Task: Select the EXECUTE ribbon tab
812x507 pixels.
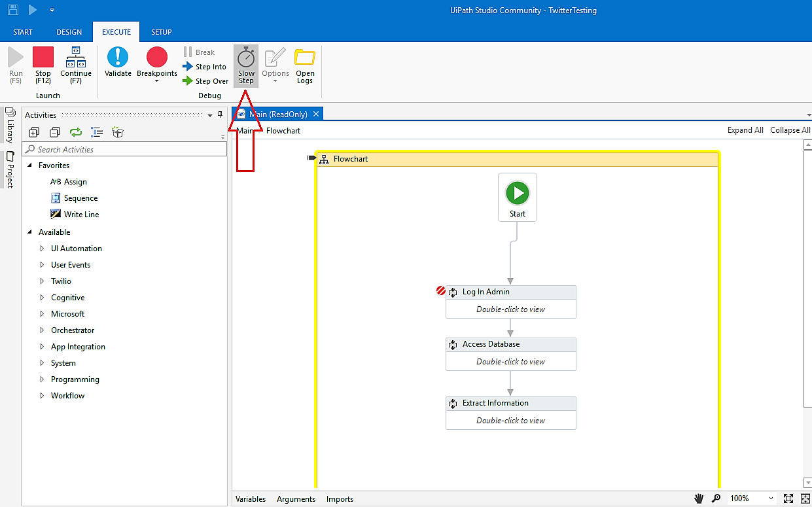Action: tap(116, 32)
